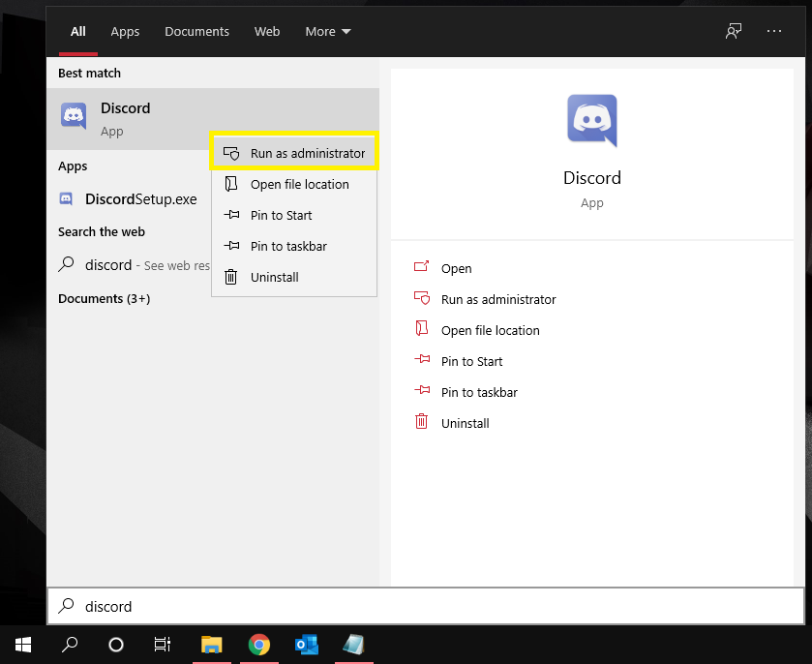This screenshot has width=812, height=664.
Task: Click the Documents (3+) heading
Action: tap(105, 299)
